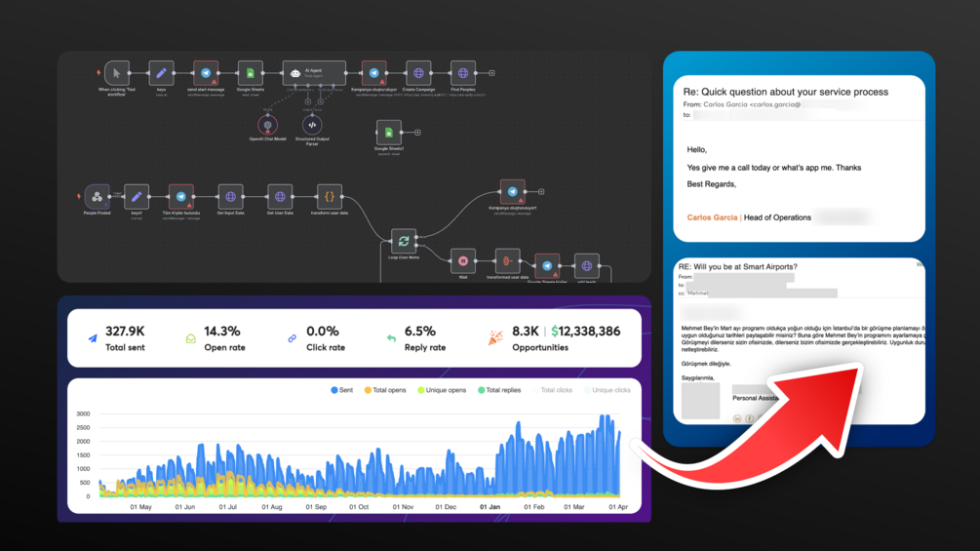
Task: Click the envelope icon beside Open rate
Action: tap(190, 338)
